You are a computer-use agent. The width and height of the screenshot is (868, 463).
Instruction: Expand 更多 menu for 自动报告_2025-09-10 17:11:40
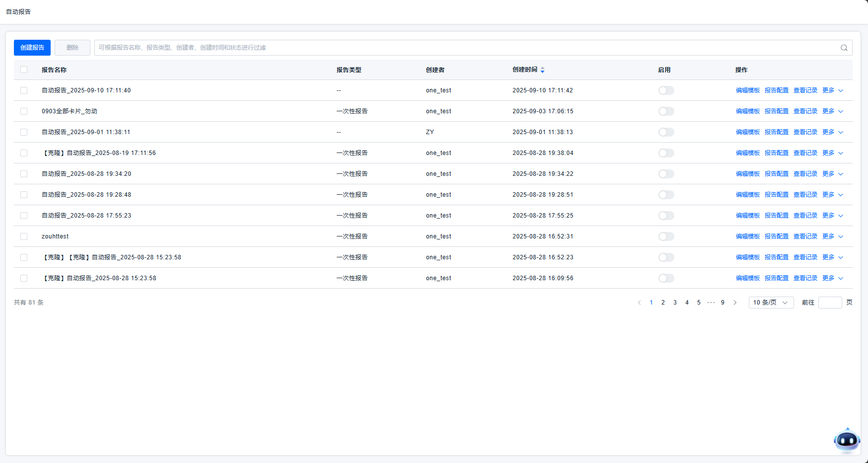(832, 90)
